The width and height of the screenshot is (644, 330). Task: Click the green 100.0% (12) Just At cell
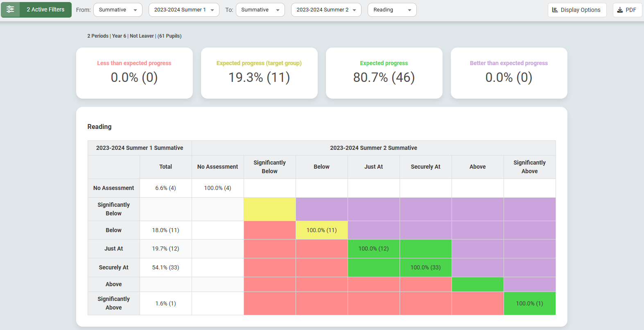pyautogui.click(x=373, y=249)
